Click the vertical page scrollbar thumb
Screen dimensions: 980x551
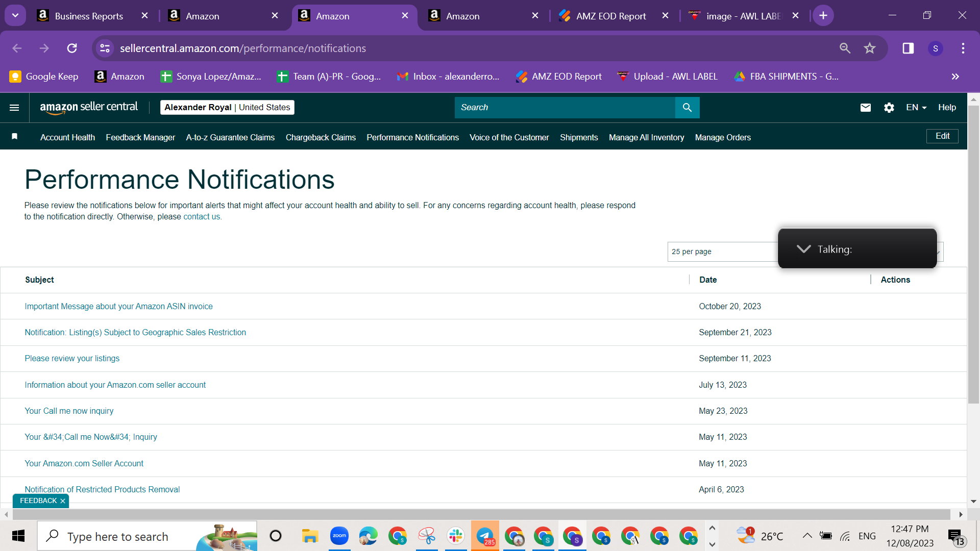[973, 255]
